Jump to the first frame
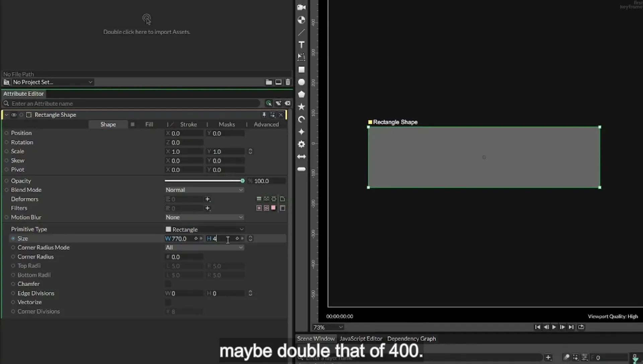 point(538,327)
